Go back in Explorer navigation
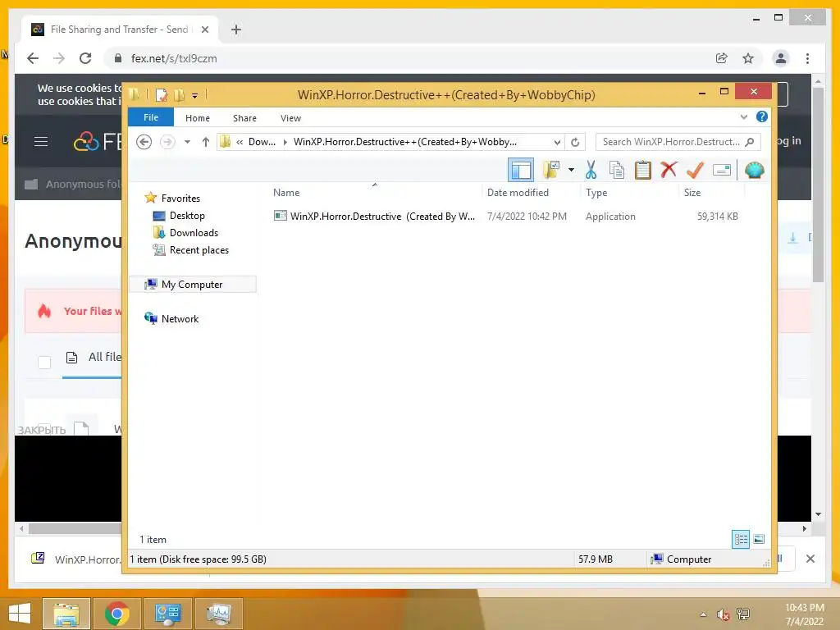The height and width of the screenshot is (630, 840). [x=144, y=142]
